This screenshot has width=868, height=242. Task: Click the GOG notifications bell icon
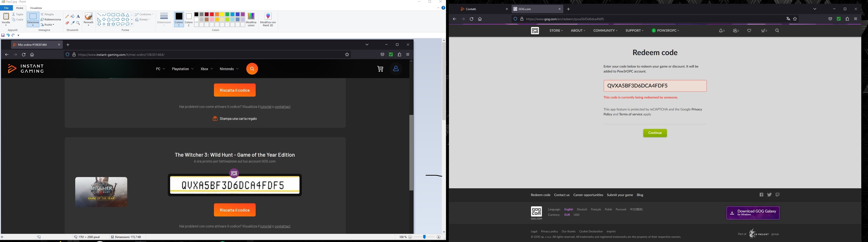[721, 31]
